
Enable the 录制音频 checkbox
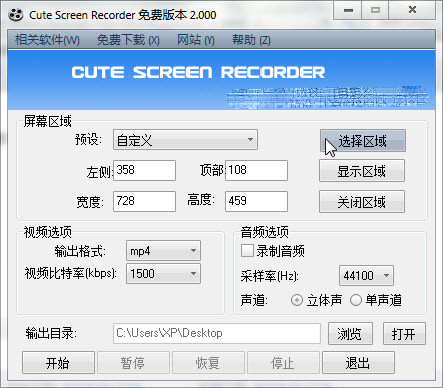coord(247,251)
